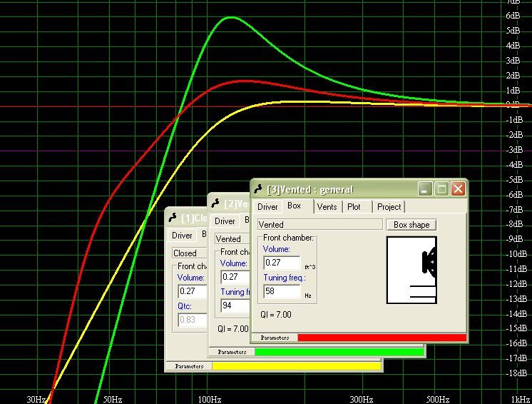Click the Parameters label in window 2
Screen dimensions: 532x404
(x=232, y=352)
